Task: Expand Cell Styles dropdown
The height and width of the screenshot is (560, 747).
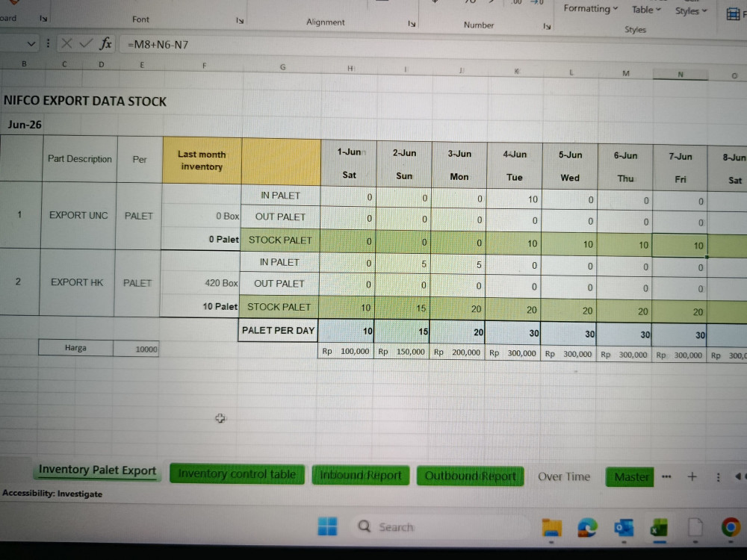Action: (691, 10)
